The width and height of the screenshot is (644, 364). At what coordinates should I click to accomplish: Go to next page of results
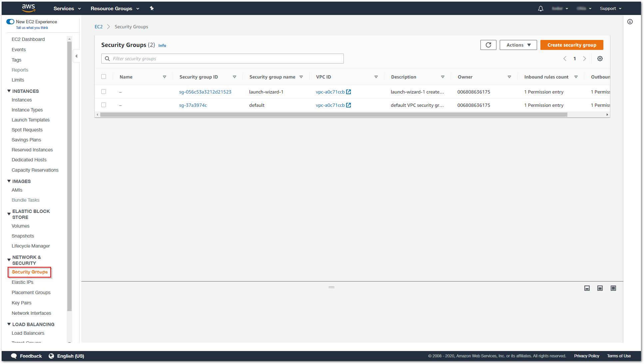[x=584, y=59]
